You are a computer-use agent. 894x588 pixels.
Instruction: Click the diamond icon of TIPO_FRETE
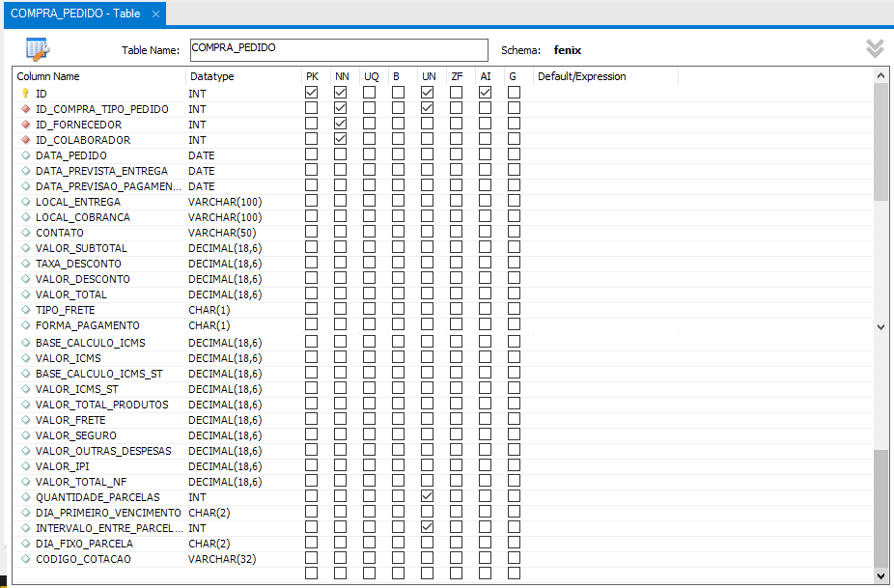[26, 309]
